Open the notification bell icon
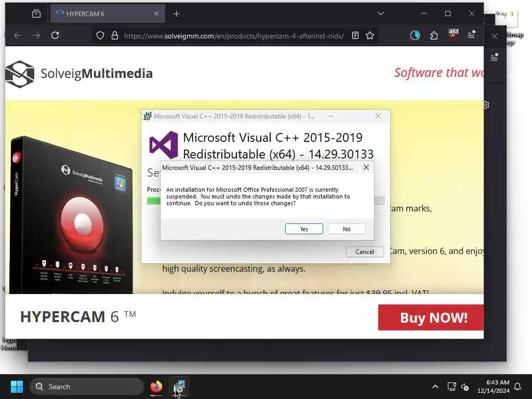 [x=518, y=387]
